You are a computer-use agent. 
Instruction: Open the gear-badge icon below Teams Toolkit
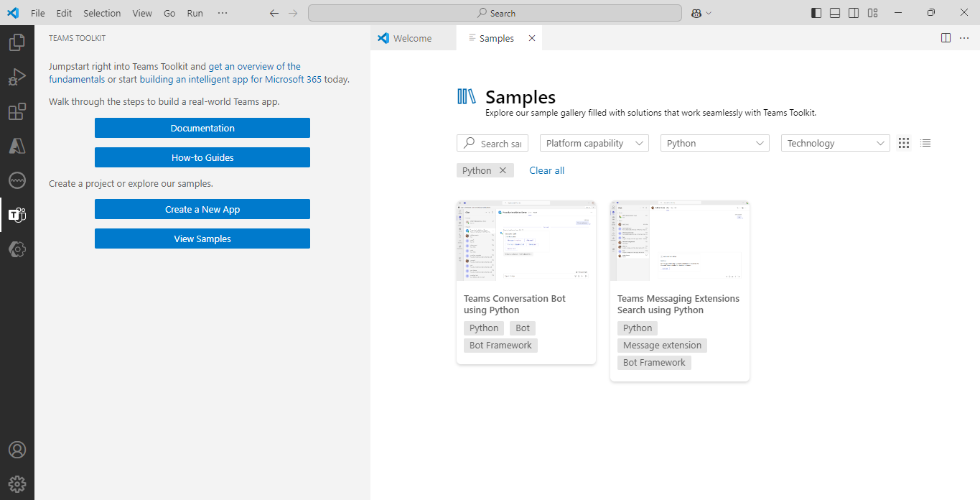(x=17, y=249)
